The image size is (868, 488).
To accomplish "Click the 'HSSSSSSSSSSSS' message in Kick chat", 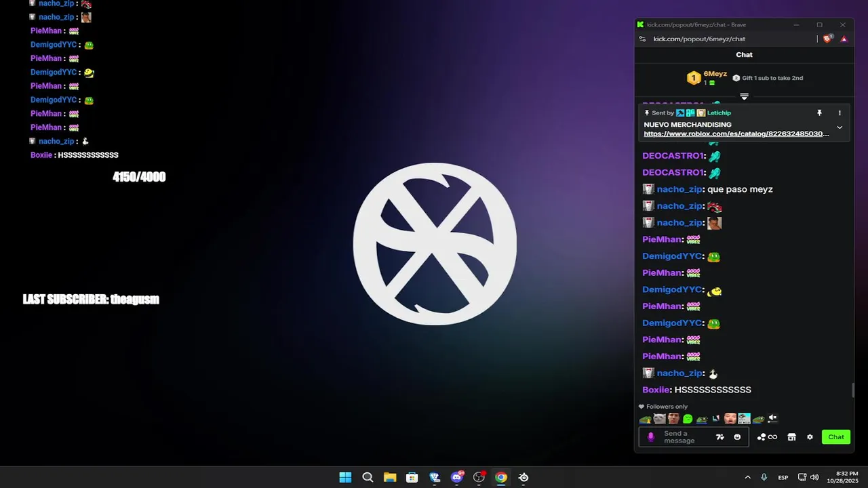I will tap(713, 390).
